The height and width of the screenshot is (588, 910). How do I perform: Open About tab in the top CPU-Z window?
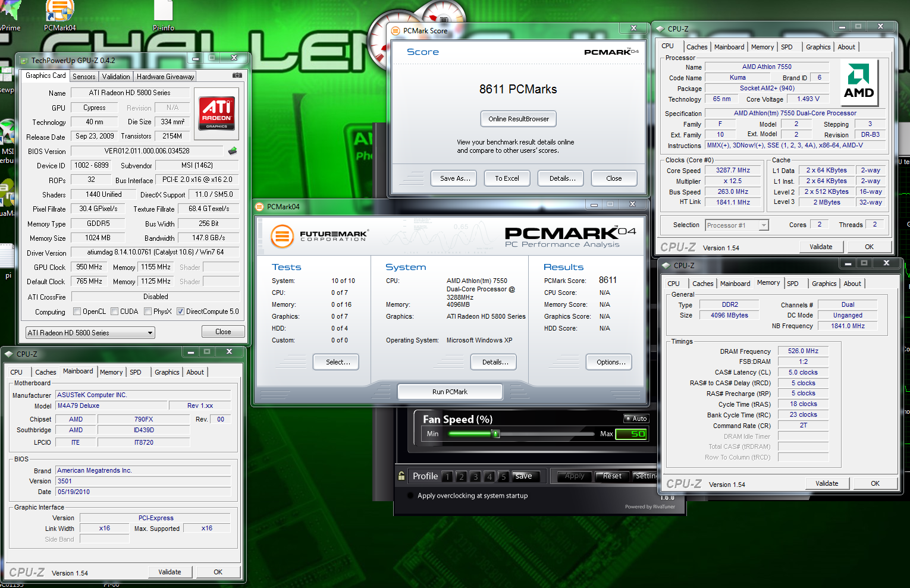pos(846,47)
